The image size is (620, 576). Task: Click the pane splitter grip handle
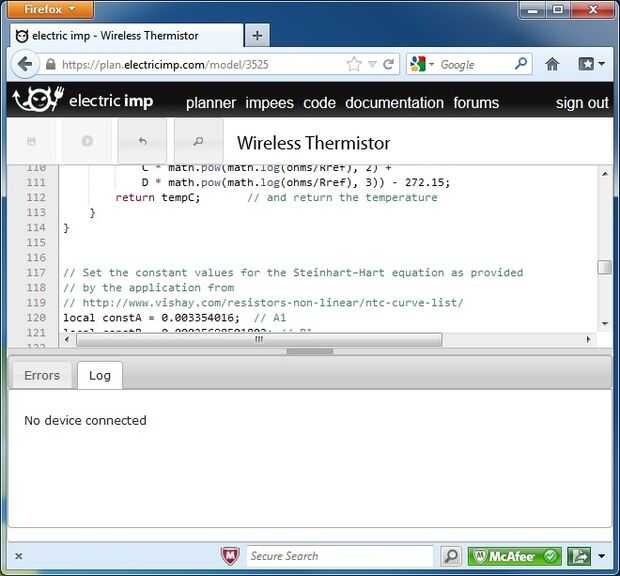tap(310, 351)
